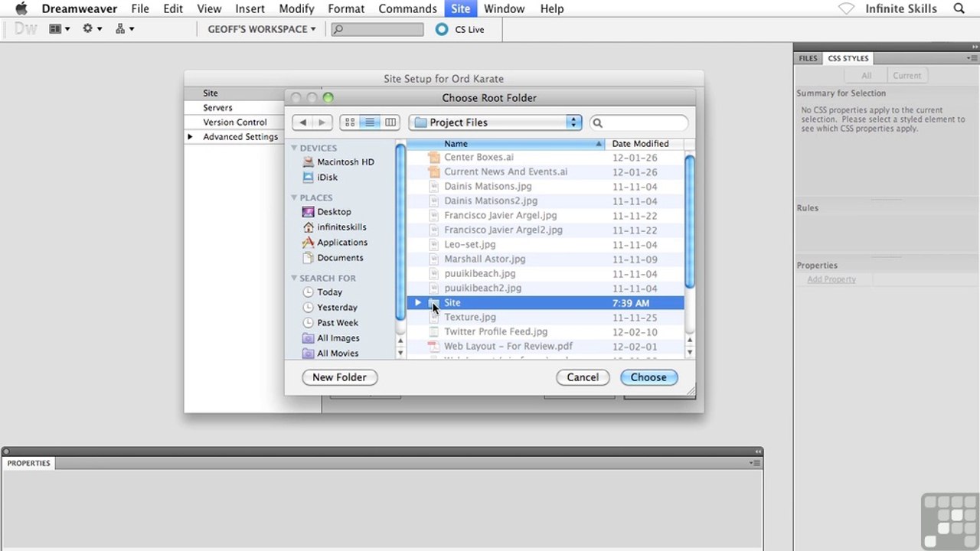Collapse the SEARCH FOR sidebar section
Screen dimensions: 980x551
point(294,279)
